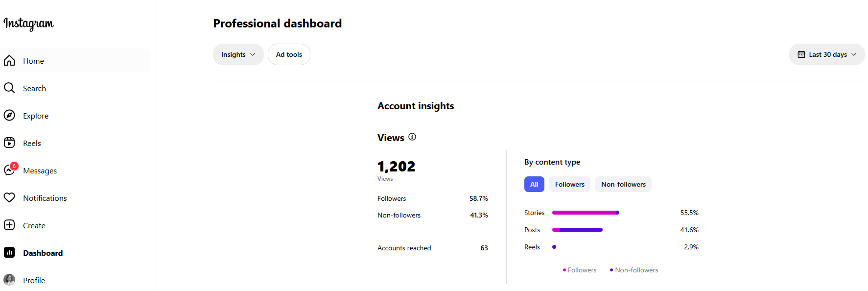Open Home from the sidebar house icon
868x291 pixels.
point(9,61)
